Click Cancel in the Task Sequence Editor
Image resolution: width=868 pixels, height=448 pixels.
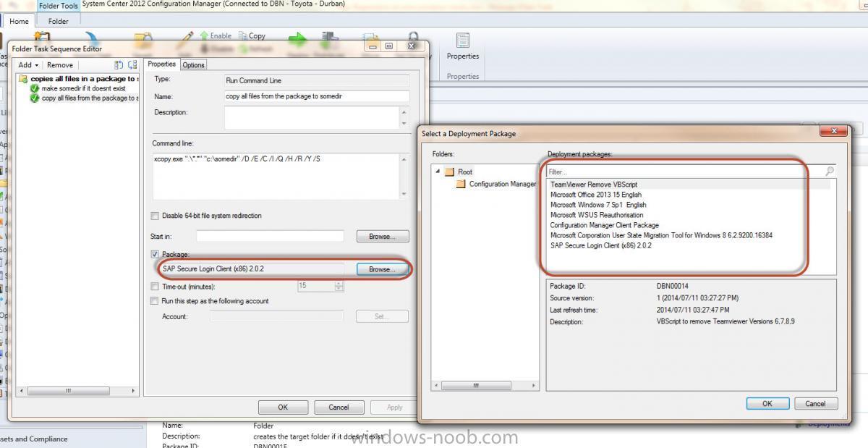point(339,407)
